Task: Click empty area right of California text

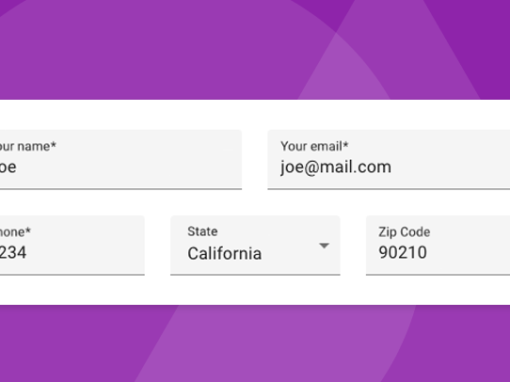Action: click(290, 254)
